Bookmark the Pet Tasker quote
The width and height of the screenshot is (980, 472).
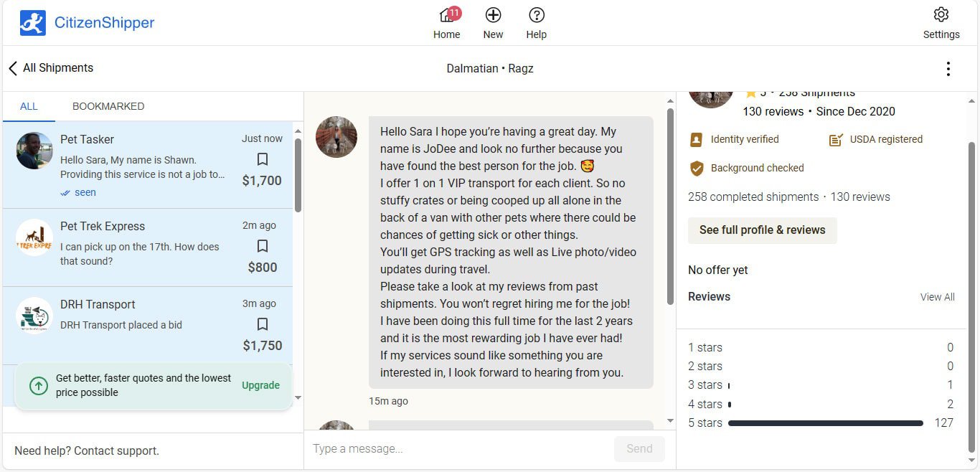[262, 159]
